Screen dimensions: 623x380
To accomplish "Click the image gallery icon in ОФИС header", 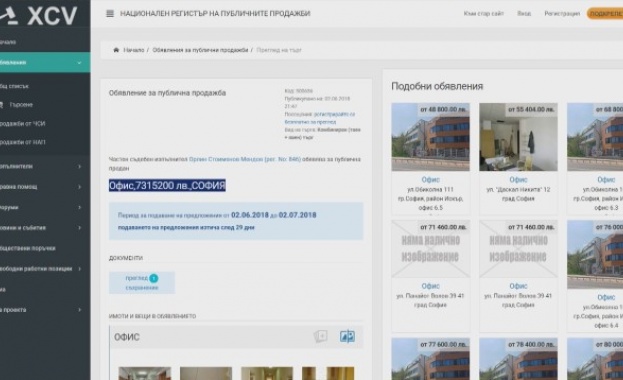I will click(x=320, y=337).
